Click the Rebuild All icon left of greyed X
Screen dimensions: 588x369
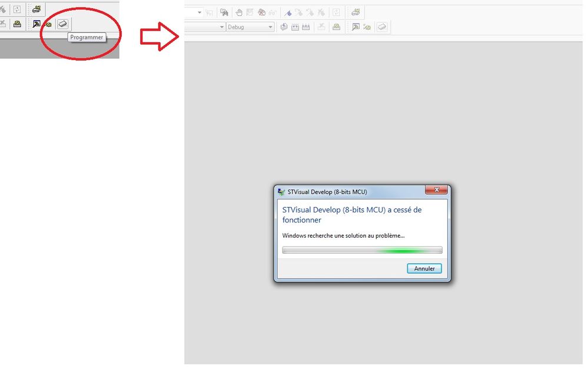[306, 26]
